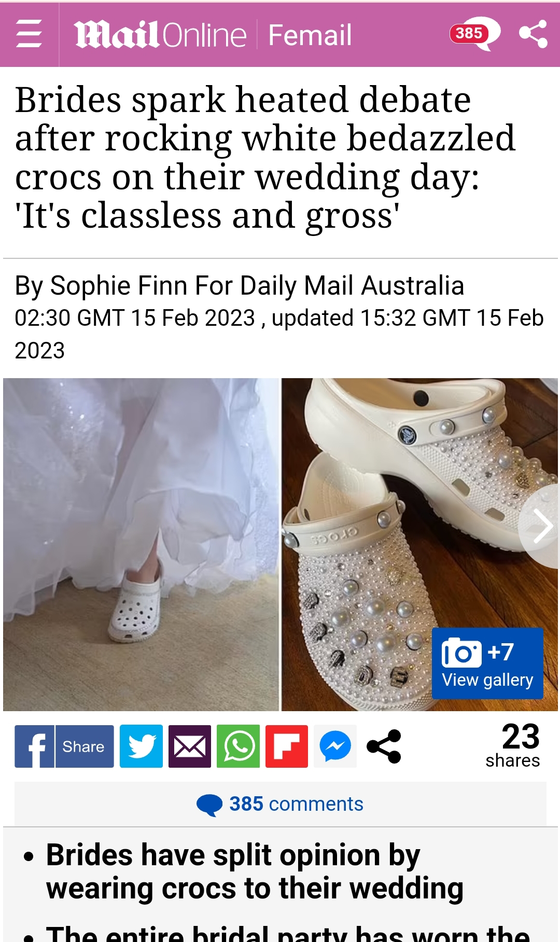Viewport: 560px width, 942px height.
Task: Open more share options below photo
Action: tap(384, 746)
